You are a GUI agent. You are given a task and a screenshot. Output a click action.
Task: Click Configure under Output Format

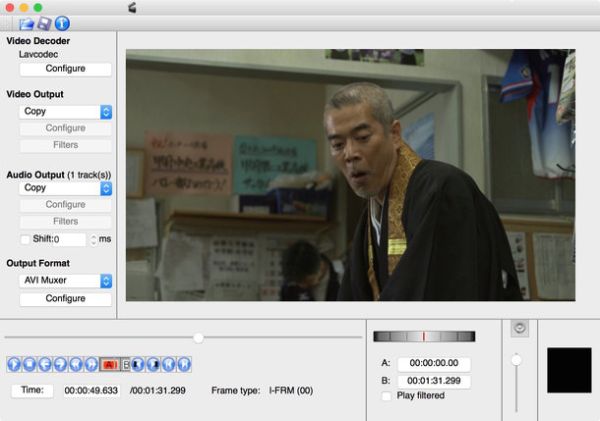point(65,298)
